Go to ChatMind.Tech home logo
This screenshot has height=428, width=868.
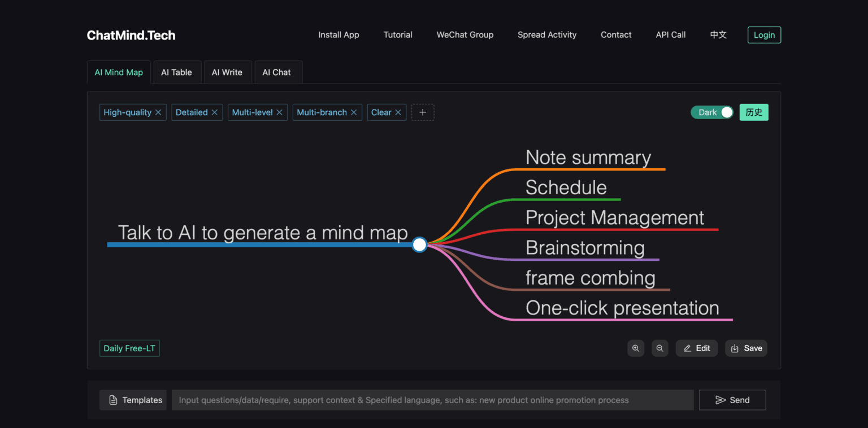[x=131, y=35]
